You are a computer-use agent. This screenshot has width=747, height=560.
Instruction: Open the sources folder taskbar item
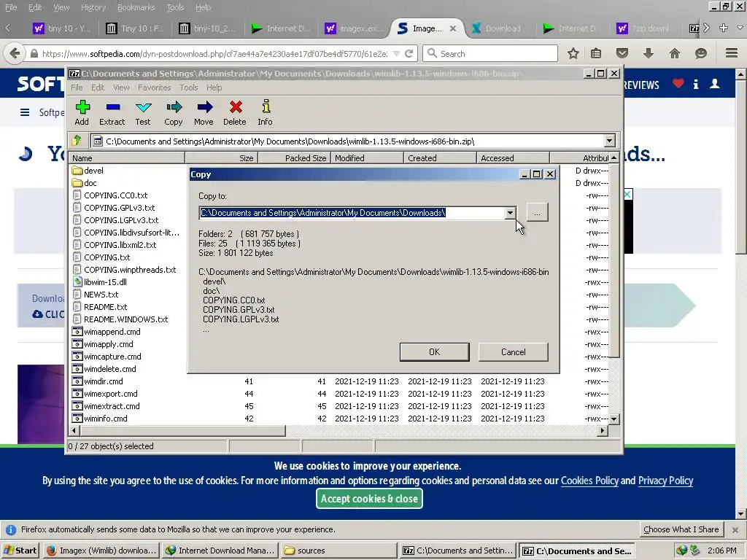338,551
